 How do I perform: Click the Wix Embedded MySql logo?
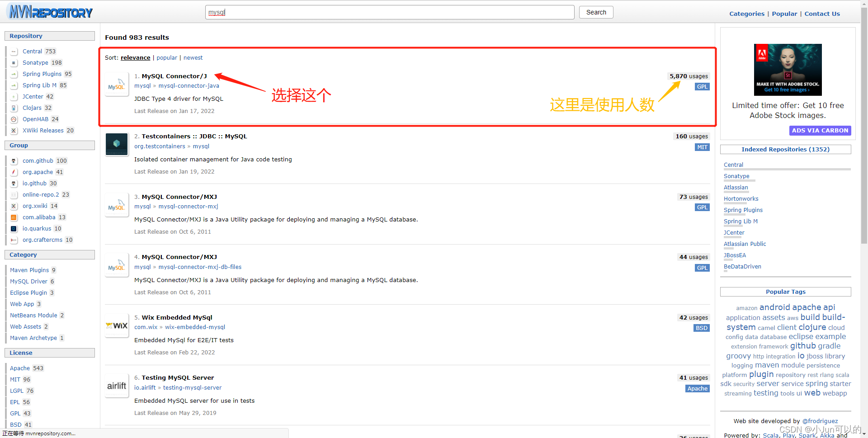click(117, 325)
